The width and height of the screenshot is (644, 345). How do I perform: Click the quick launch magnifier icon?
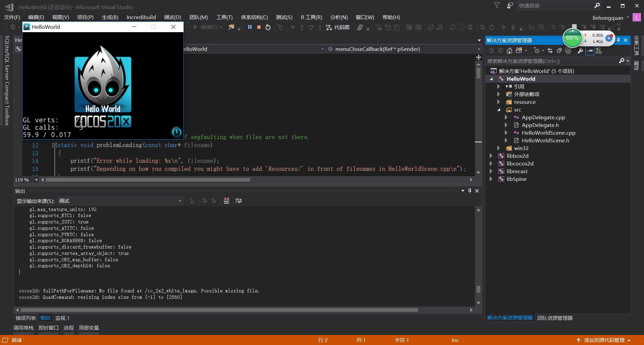click(597, 5)
